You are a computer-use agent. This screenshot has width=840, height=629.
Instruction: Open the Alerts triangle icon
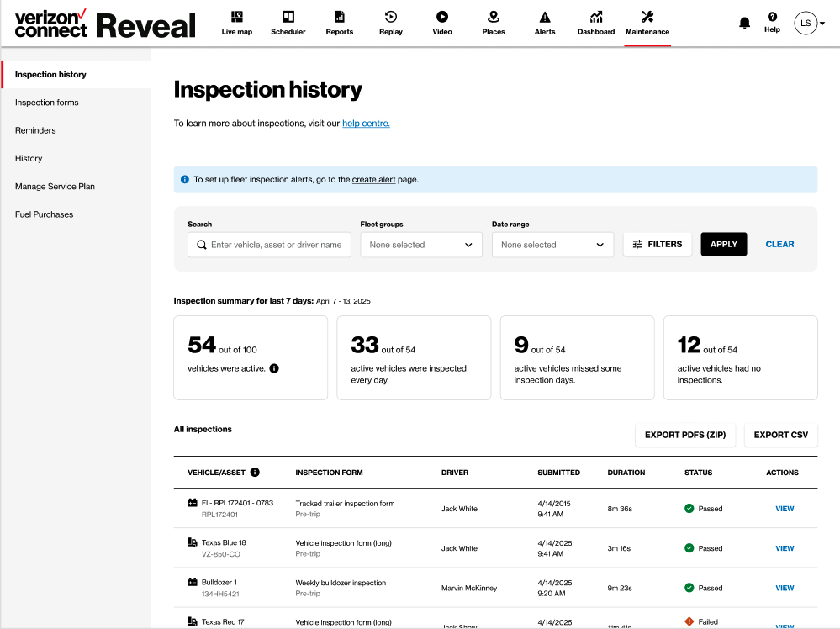545,17
